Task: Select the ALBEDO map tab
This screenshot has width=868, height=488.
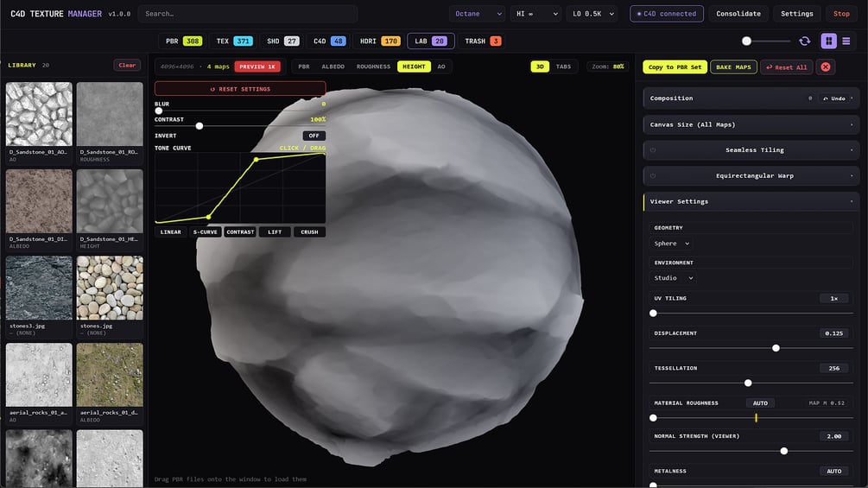Action: (333, 67)
